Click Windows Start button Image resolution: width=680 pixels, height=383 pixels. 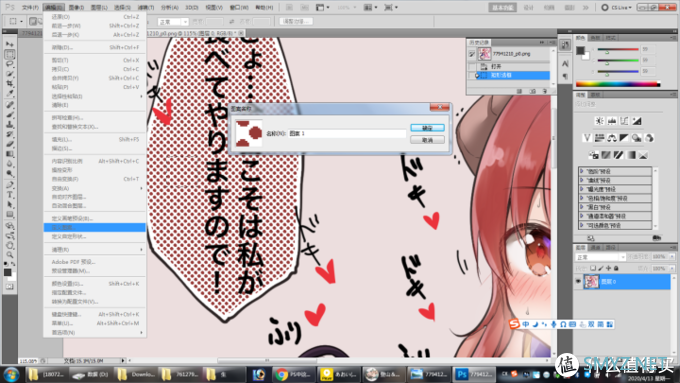pos(11,374)
